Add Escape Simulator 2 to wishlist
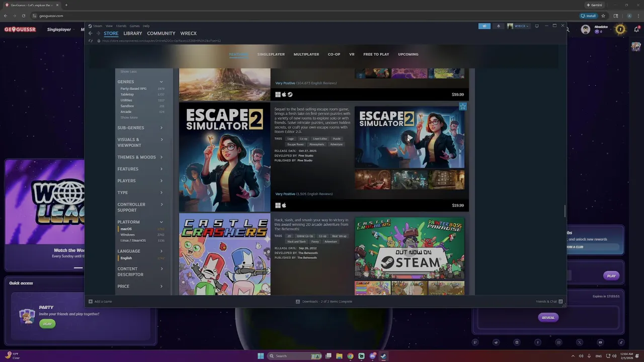 point(463,107)
